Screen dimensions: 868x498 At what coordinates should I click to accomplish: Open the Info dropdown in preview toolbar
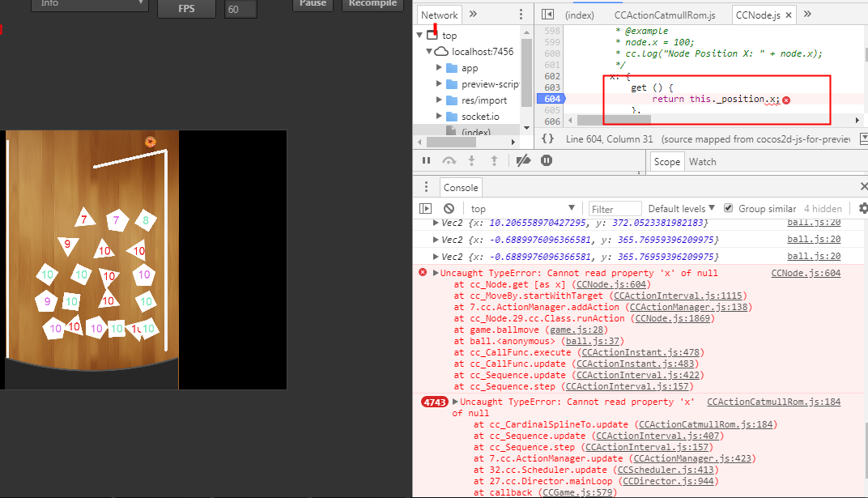90,4
